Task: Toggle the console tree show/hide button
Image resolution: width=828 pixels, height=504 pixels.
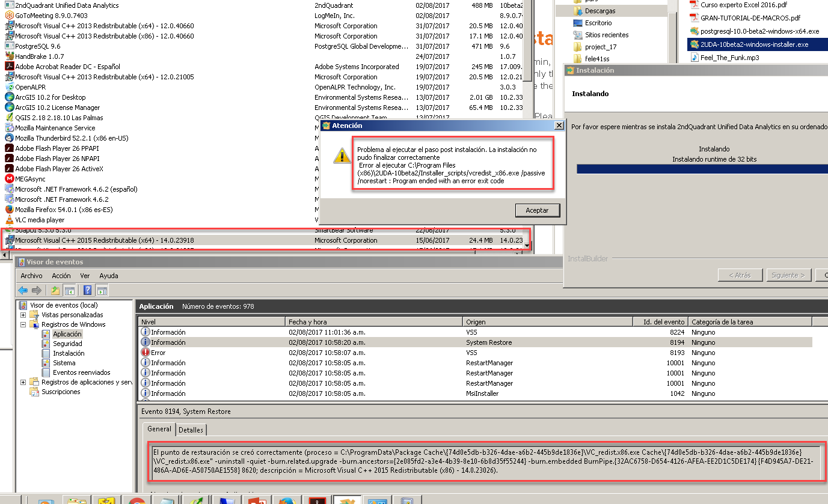Action: [x=70, y=291]
